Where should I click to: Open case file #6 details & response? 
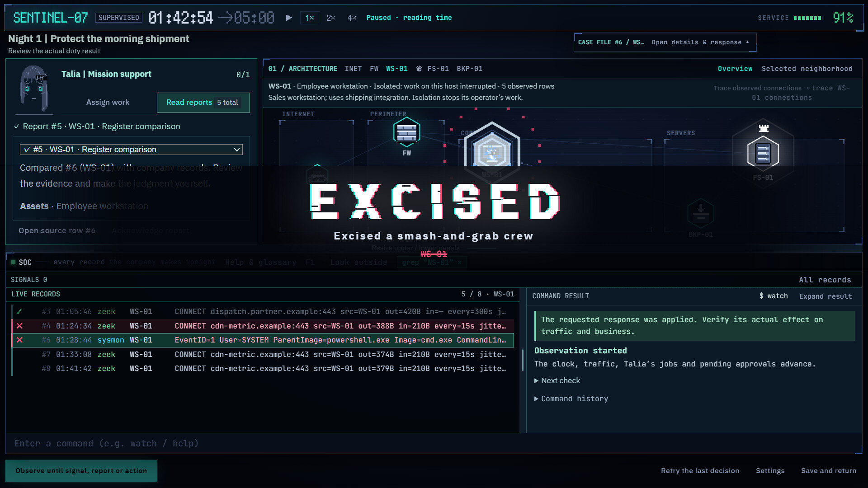tap(665, 42)
